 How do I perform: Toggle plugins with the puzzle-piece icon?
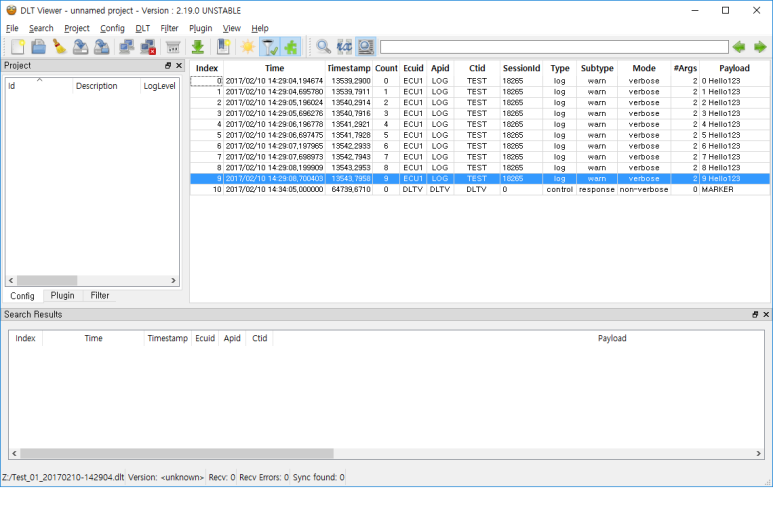click(290, 47)
